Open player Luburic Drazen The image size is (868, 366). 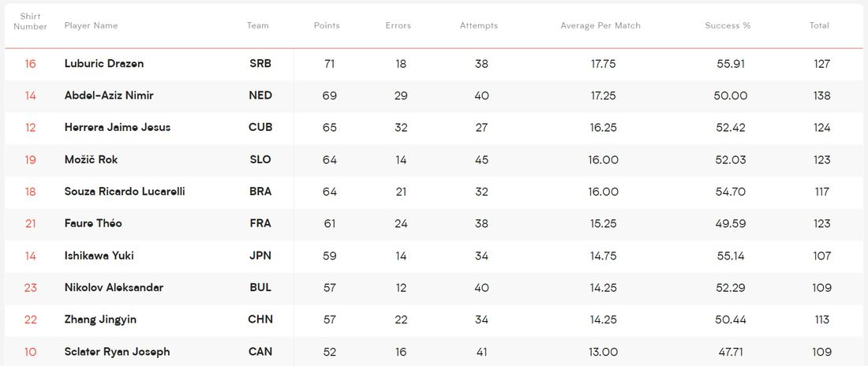coord(104,64)
